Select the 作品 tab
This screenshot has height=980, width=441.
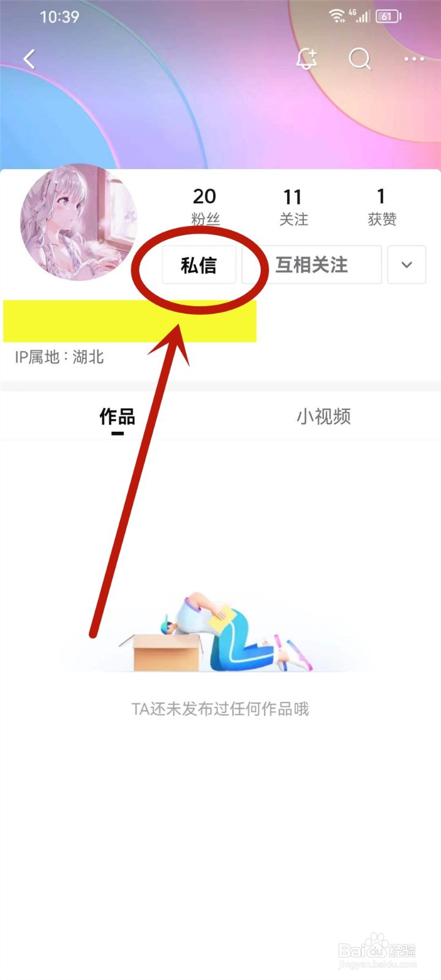[x=117, y=417]
